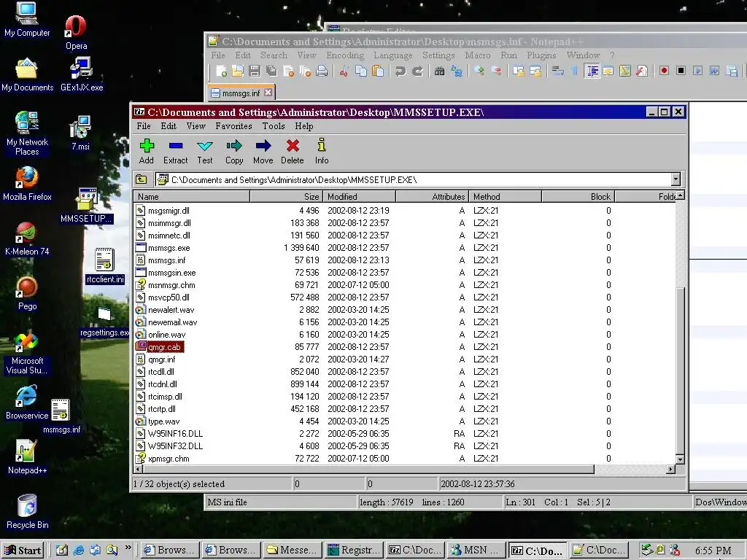This screenshot has width=747, height=560.
Task: Run Test from the 7-Zip toolbar
Action: coord(205,152)
